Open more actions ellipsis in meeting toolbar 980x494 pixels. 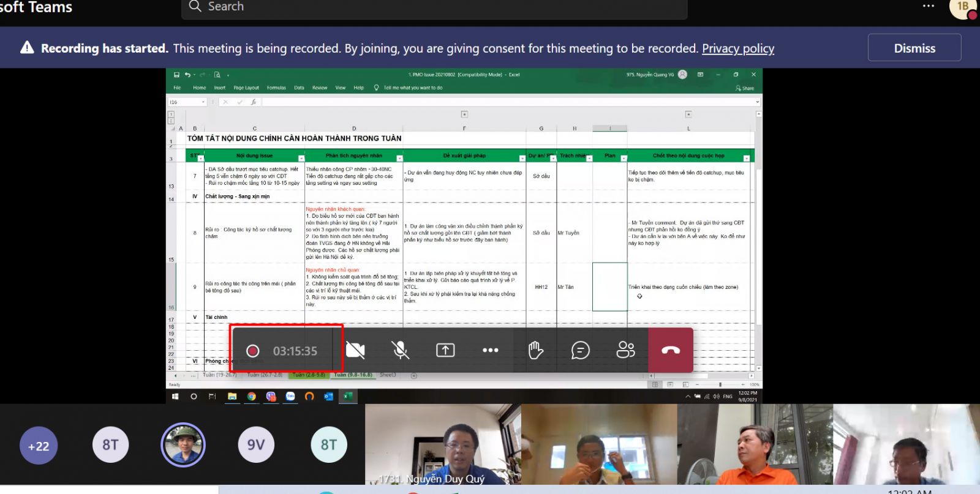[x=490, y=350]
